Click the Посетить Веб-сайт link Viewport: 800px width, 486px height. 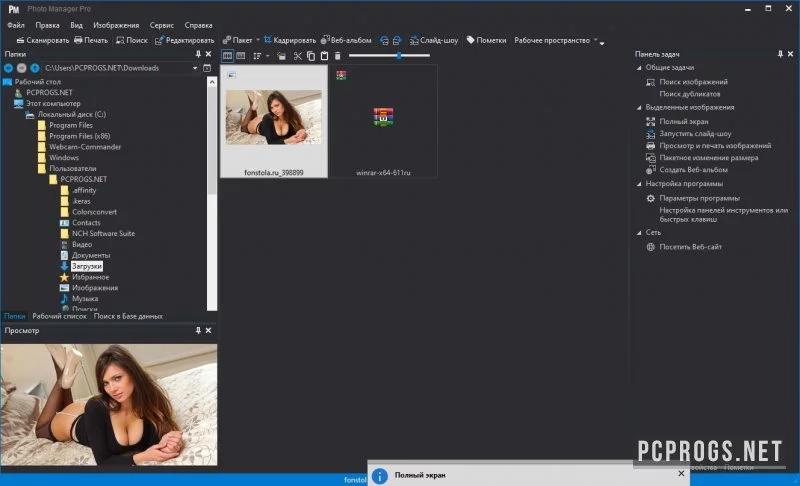690,247
